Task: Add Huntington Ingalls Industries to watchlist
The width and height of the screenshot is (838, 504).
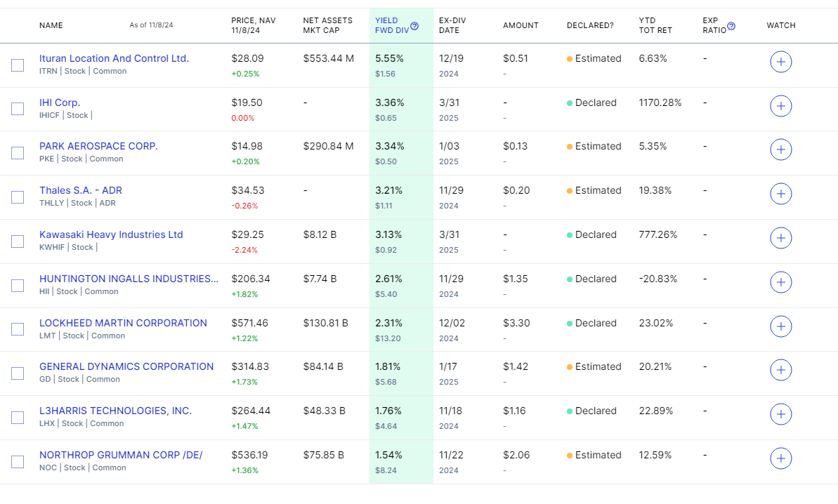Action: pyautogui.click(x=781, y=282)
